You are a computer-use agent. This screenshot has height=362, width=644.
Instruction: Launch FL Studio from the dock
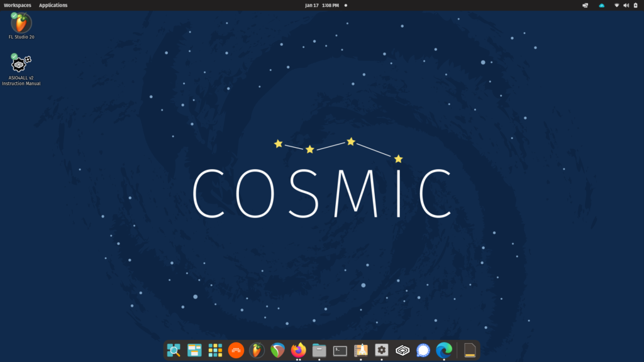click(x=257, y=350)
